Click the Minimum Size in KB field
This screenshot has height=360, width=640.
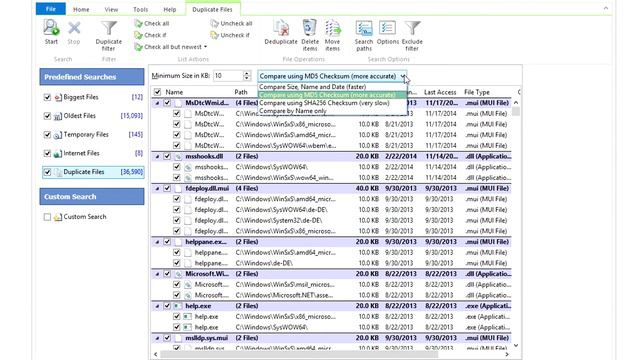coord(228,76)
